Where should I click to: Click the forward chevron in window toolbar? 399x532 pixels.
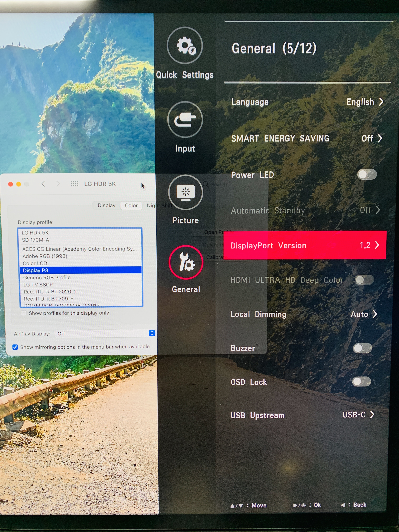tap(58, 184)
